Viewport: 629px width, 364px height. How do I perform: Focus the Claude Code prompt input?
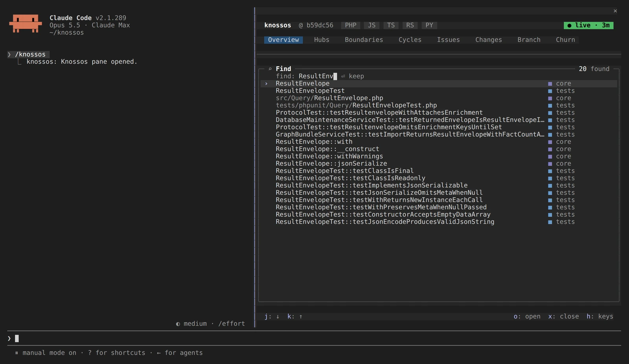[314, 338]
